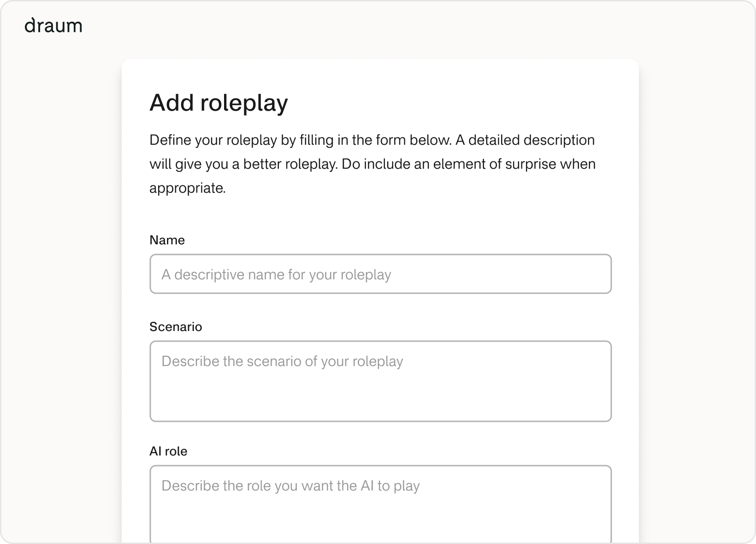Click the "AI role" field label

(x=168, y=451)
